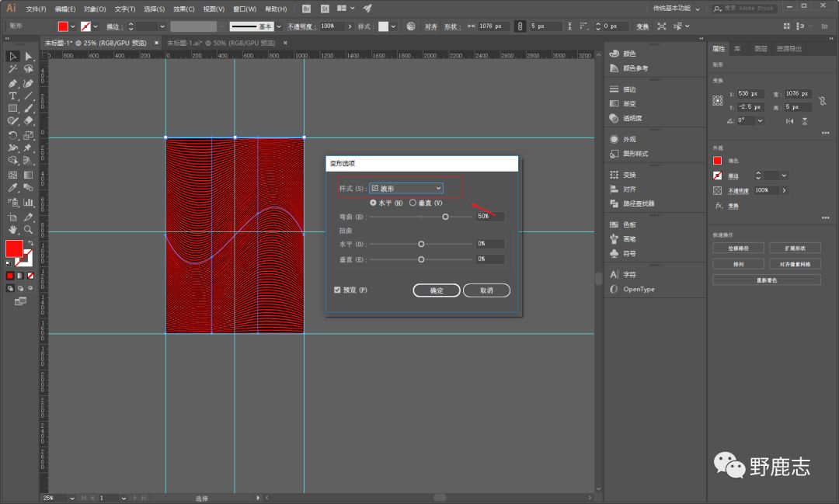Select the Zoom magnifier tool
The image size is (839, 504).
[29, 230]
